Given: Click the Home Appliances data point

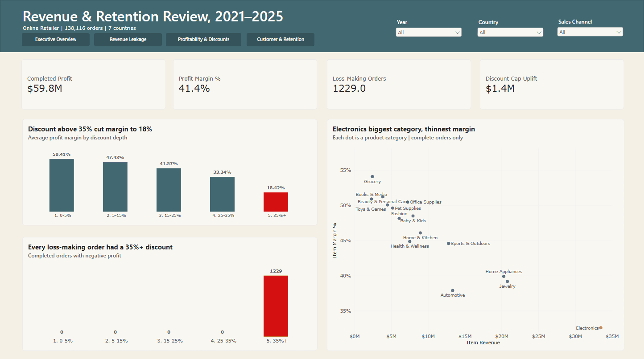Looking at the screenshot, I should (504, 276).
